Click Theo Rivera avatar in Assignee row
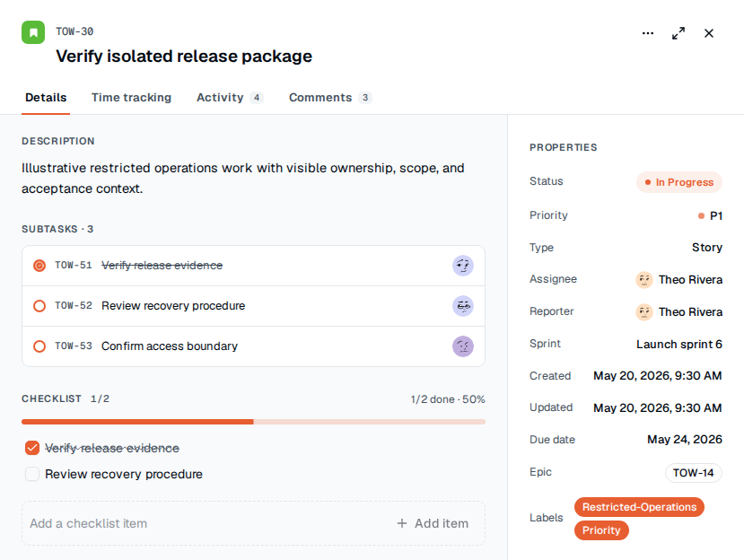 643,279
